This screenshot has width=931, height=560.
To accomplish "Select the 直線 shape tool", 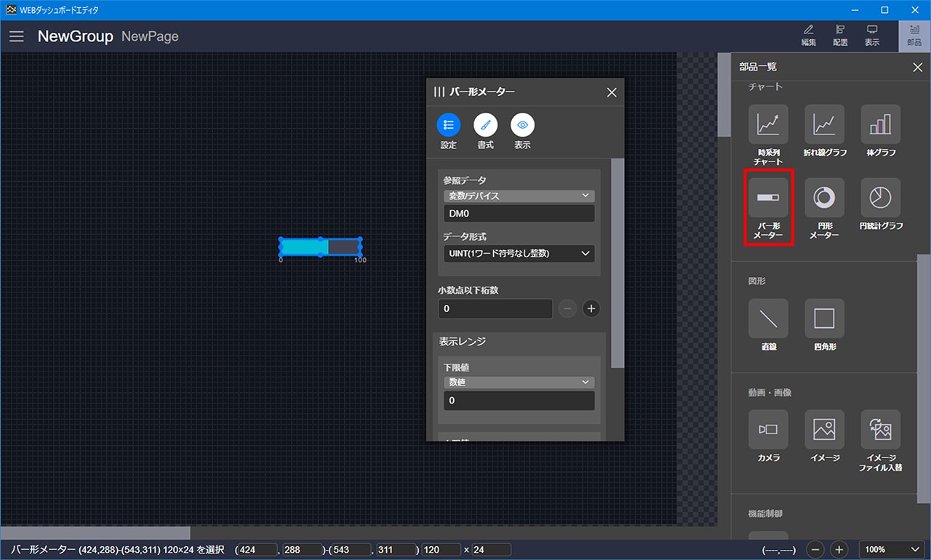I will point(768,319).
